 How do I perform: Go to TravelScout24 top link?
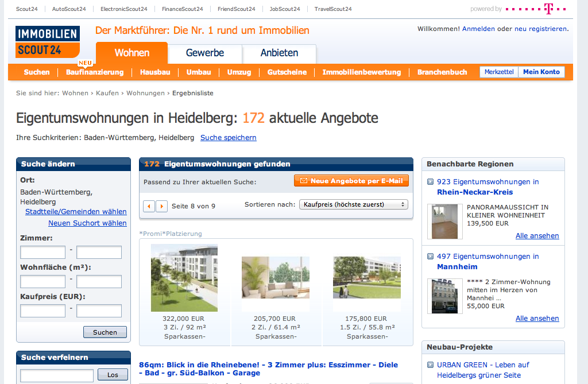(333, 9)
